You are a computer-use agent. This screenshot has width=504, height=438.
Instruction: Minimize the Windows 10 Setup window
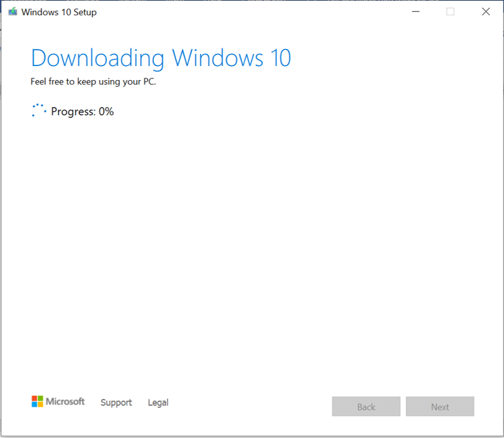pos(416,12)
